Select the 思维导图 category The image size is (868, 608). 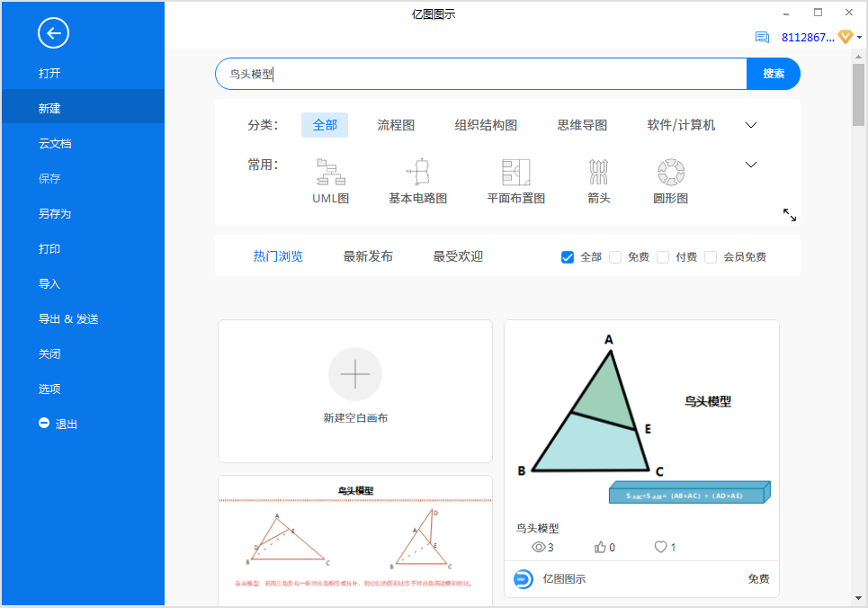click(582, 125)
